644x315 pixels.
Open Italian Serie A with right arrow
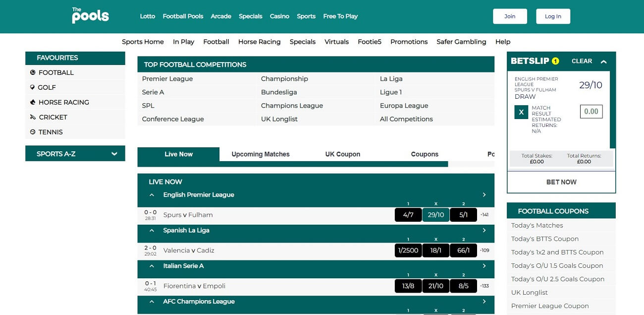[484, 266]
